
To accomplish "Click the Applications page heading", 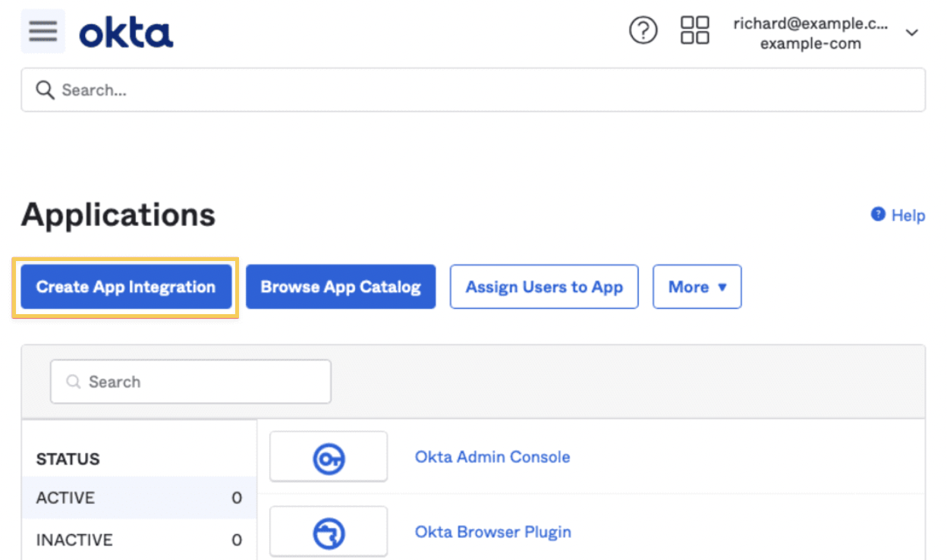I will pyautogui.click(x=118, y=215).
